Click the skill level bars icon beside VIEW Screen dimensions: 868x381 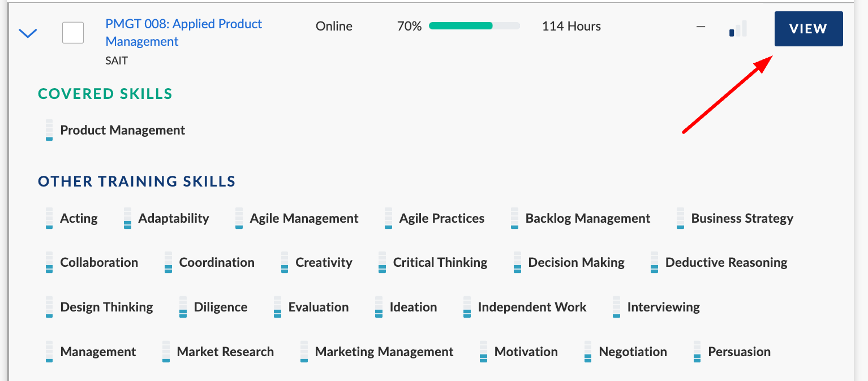click(x=738, y=29)
